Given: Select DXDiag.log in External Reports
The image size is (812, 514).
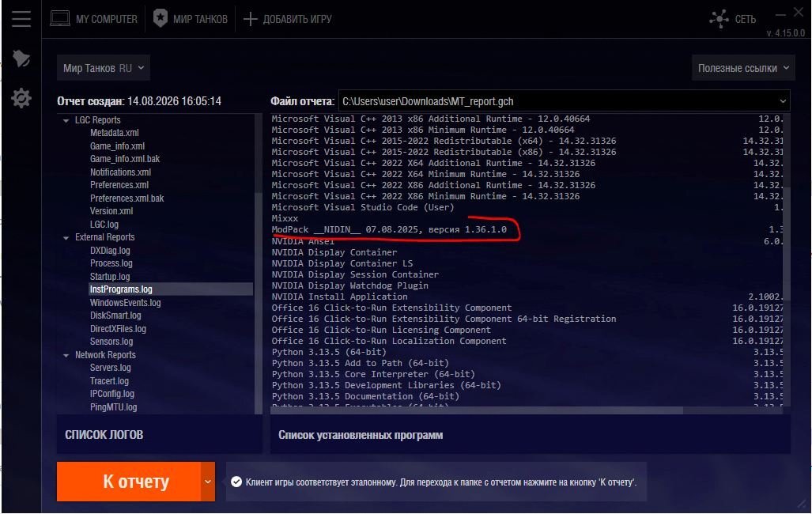Looking at the screenshot, I should point(110,250).
